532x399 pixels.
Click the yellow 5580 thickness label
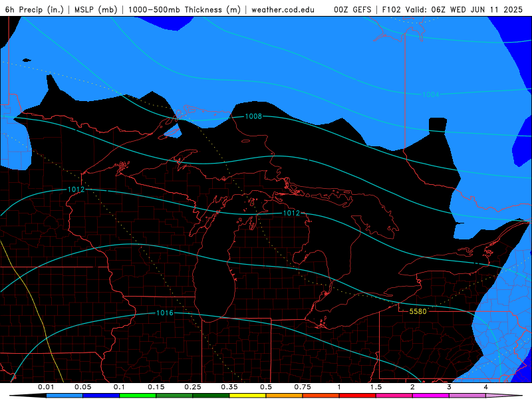tap(418, 311)
